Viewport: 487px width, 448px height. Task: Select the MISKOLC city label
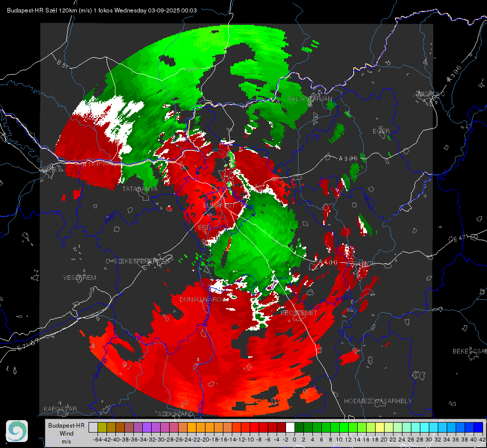(x=431, y=94)
